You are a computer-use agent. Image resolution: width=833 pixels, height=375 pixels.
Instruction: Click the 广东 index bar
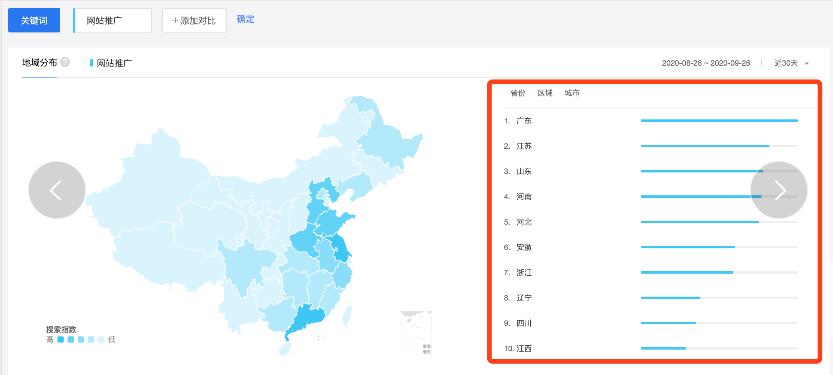tap(719, 121)
